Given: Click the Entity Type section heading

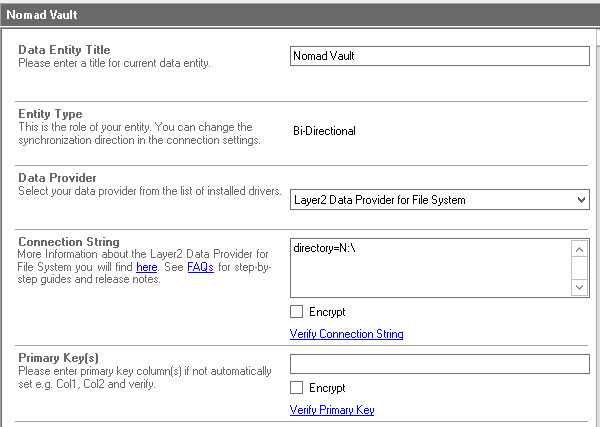Looking at the screenshot, I should (50, 114).
